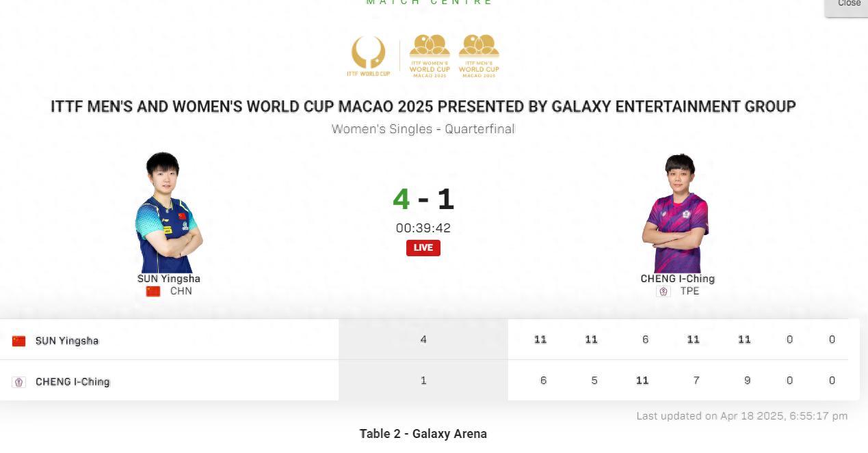
Task: Select CHENG I-Ching in the score table
Action: 73,382
